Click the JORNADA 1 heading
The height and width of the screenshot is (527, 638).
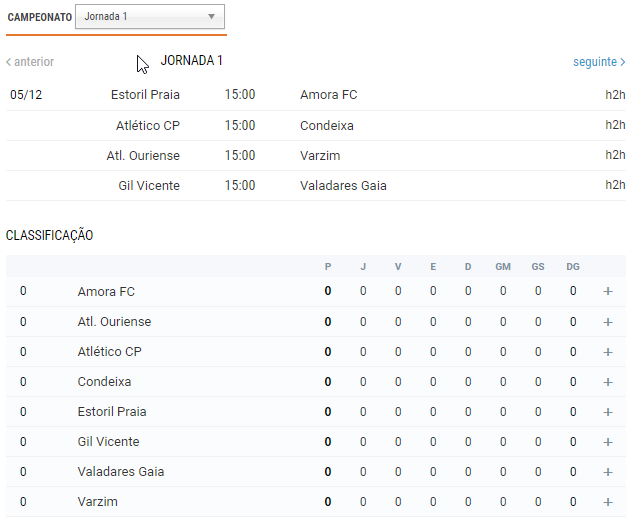tap(192, 61)
